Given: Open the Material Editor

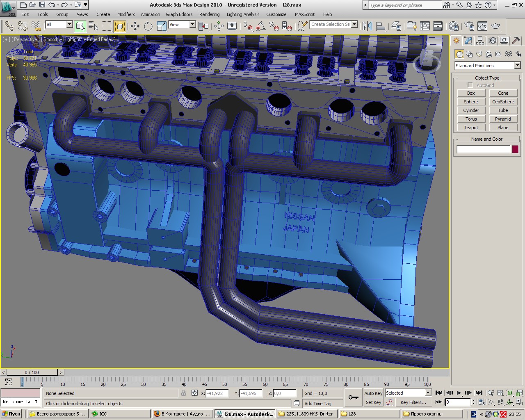Looking at the screenshot, I should [453, 26].
